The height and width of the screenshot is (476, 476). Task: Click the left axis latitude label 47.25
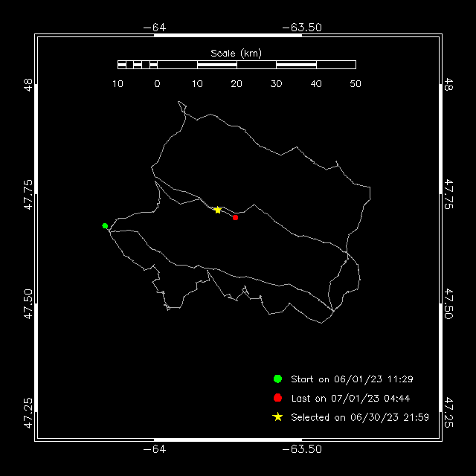(28, 413)
